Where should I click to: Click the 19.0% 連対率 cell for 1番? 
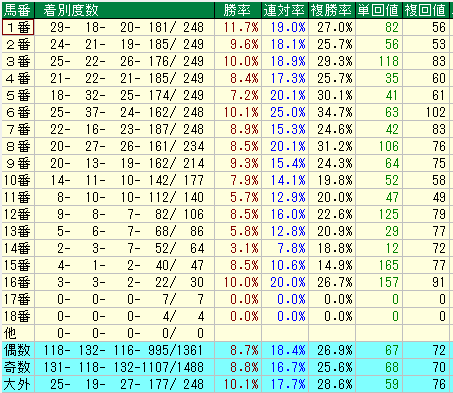click(x=285, y=27)
